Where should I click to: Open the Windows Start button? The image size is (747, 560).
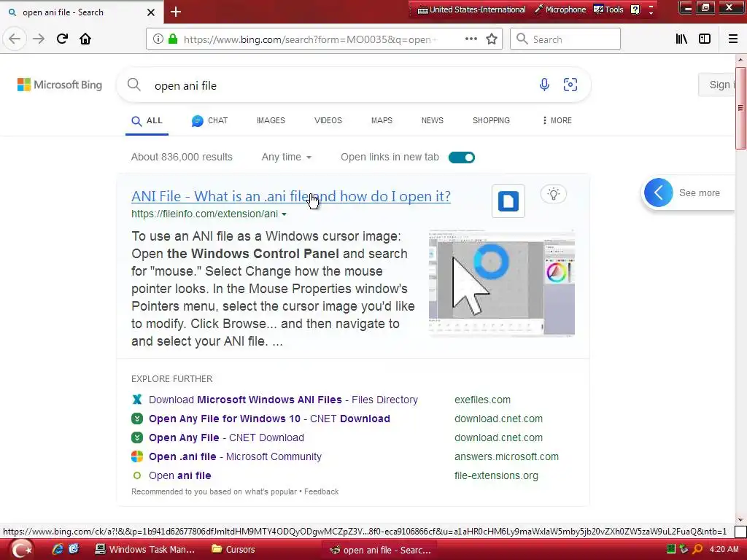[21, 550]
